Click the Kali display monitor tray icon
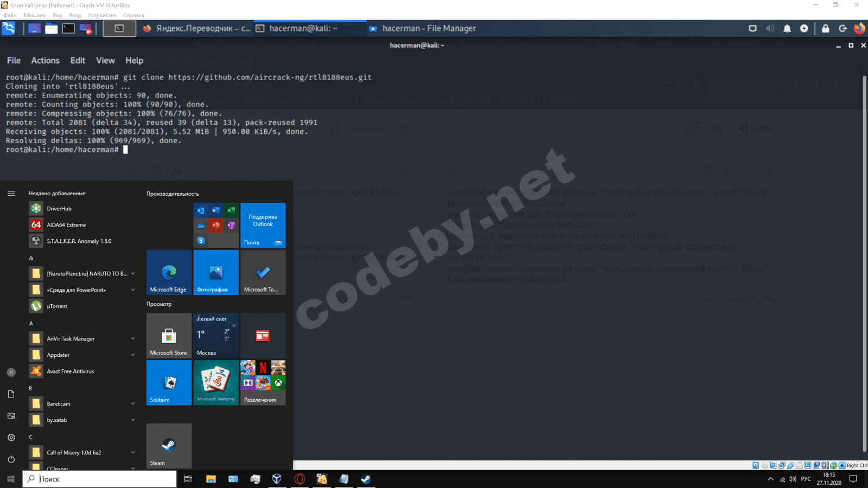 [752, 28]
